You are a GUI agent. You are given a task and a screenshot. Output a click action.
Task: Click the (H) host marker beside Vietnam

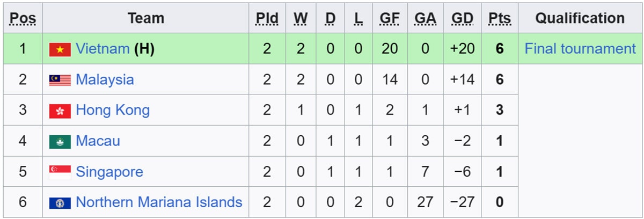[144, 49]
